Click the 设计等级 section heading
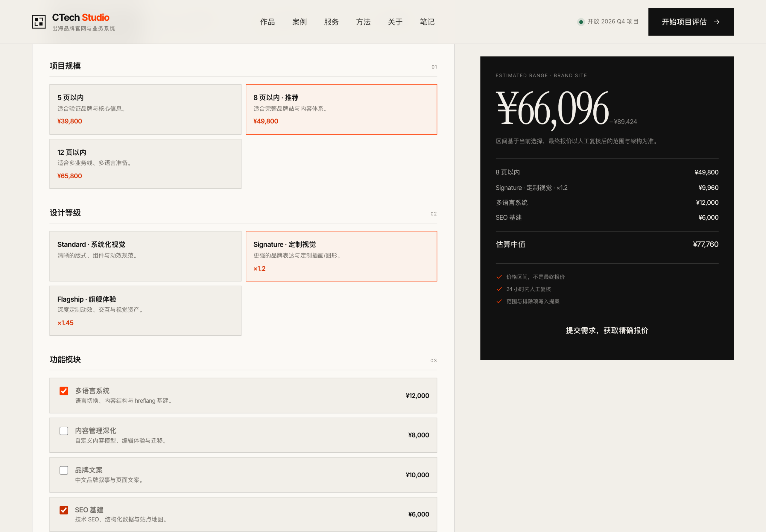766x532 pixels. [65, 213]
